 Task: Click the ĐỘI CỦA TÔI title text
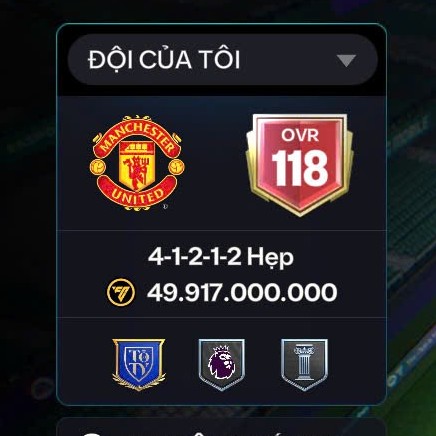point(164,60)
